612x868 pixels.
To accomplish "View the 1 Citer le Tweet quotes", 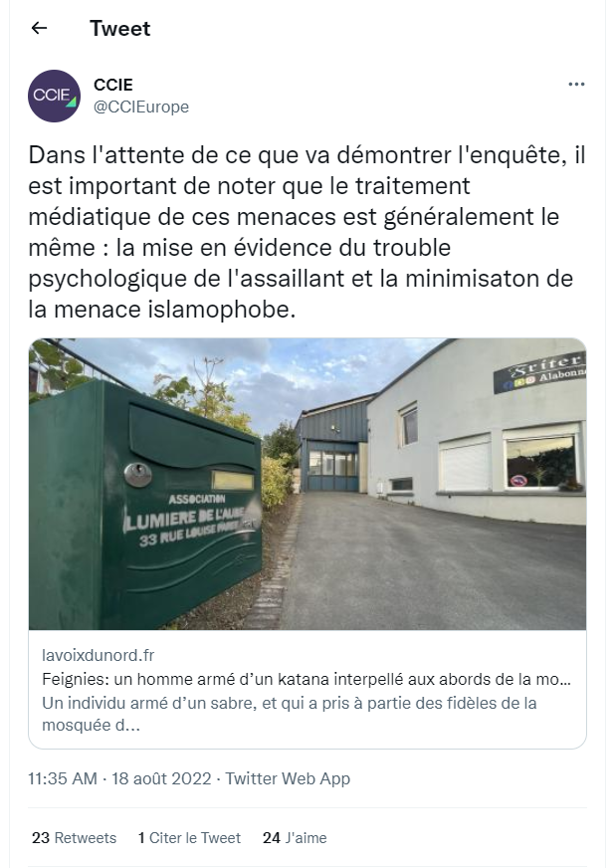I will [189, 837].
